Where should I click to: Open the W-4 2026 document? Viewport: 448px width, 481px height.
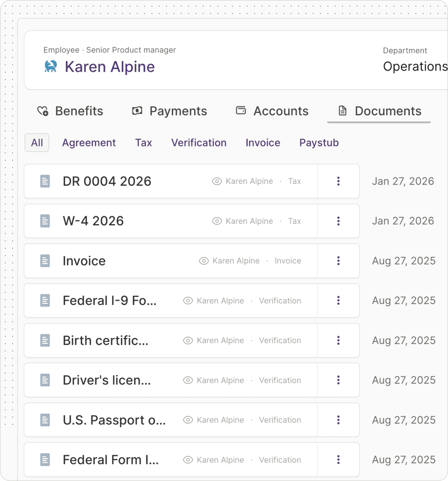pyautogui.click(x=93, y=221)
